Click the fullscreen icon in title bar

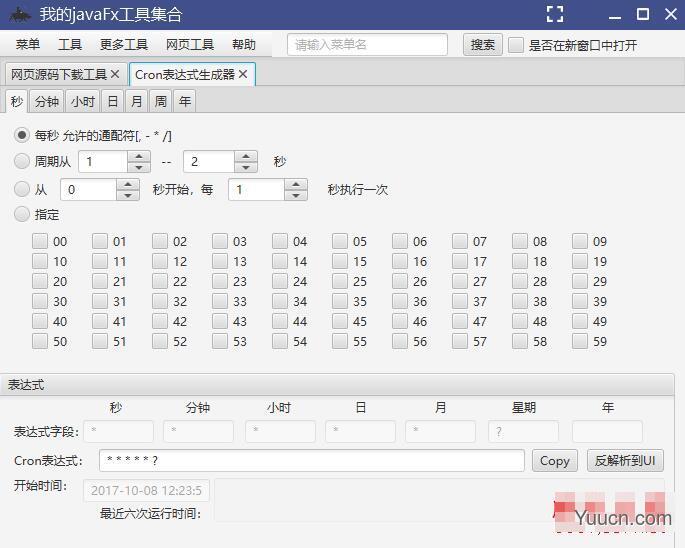click(555, 14)
